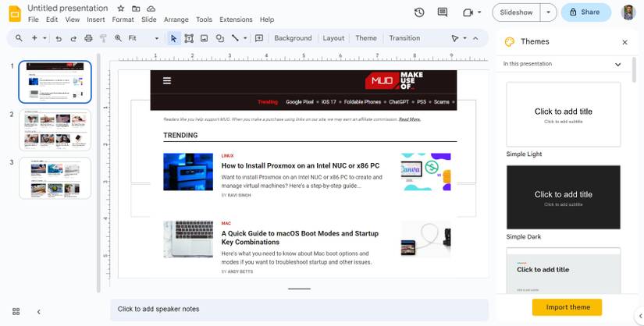Click the print icon in toolbar

[88, 38]
